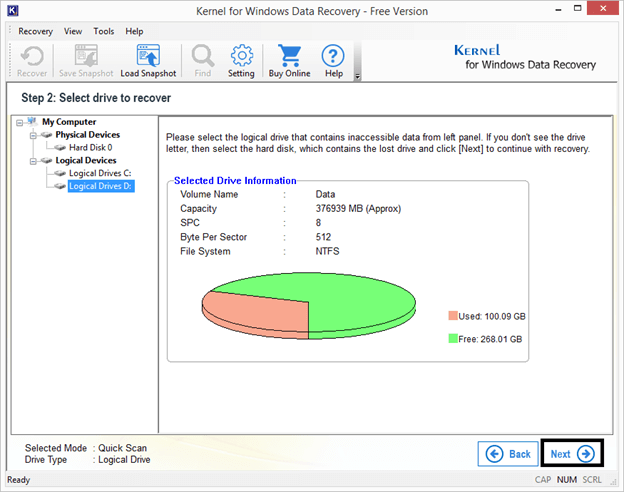This screenshot has width=624, height=492.
Task: Collapse the Logical Devices node
Action: tap(33, 161)
